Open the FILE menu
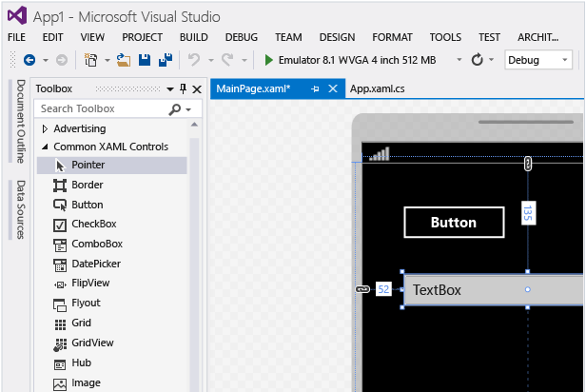 coord(16,37)
